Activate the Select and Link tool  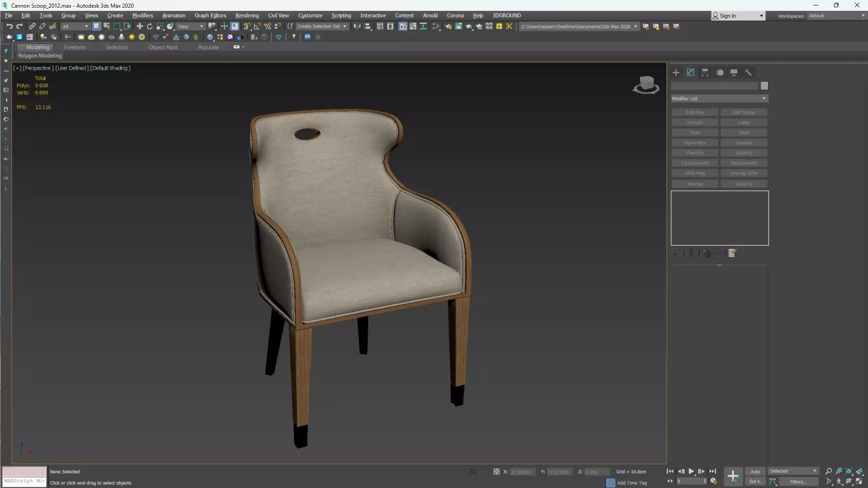(32, 26)
